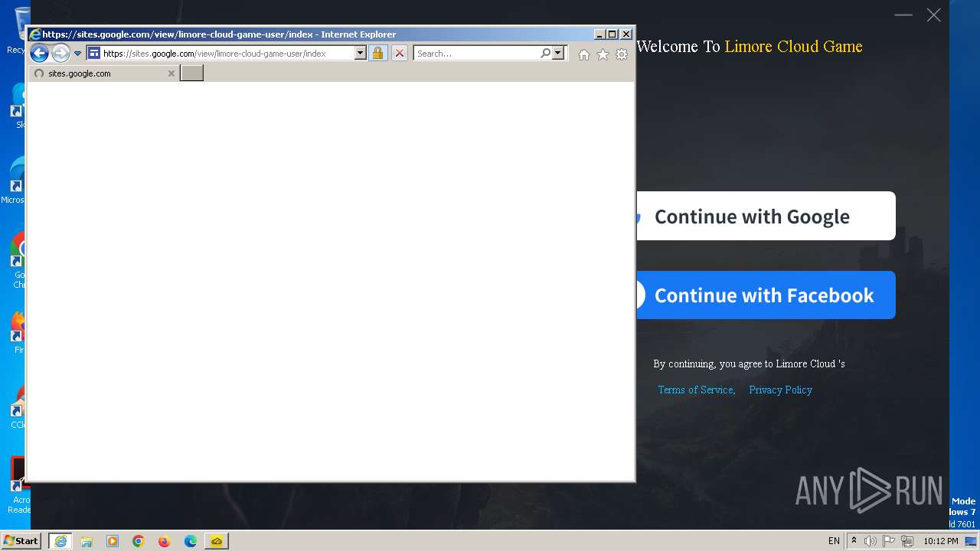Image resolution: width=980 pixels, height=551 pixels.
Task: Stop page loading with the red X
Action: 399,53
